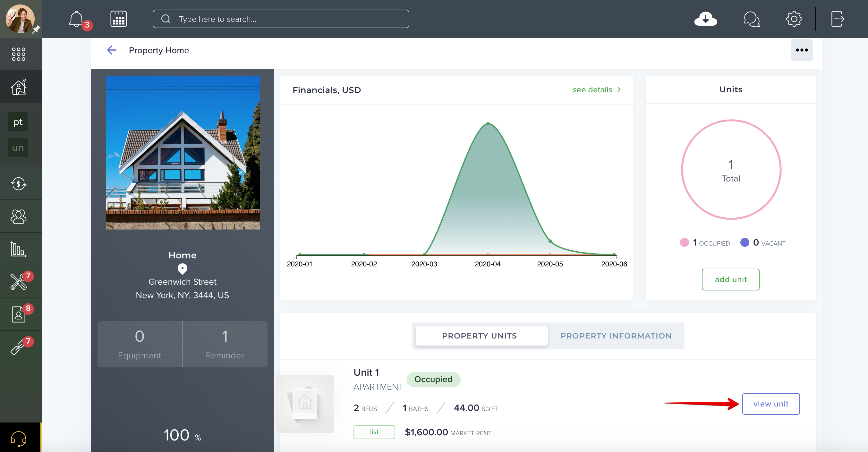Open the settings gear
This screenshot has width=868, height=452.
(794, 19)
